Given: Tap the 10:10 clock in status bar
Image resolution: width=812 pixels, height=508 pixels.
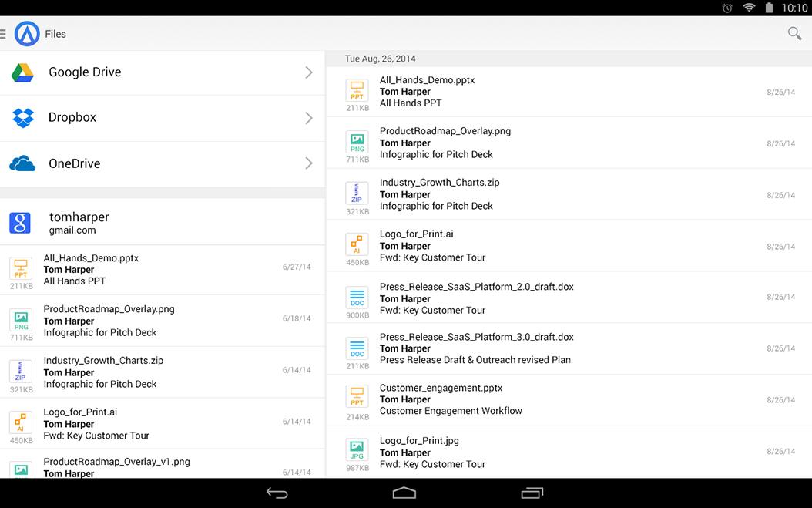Looking at the screenshot, I should tap(794, 8).
